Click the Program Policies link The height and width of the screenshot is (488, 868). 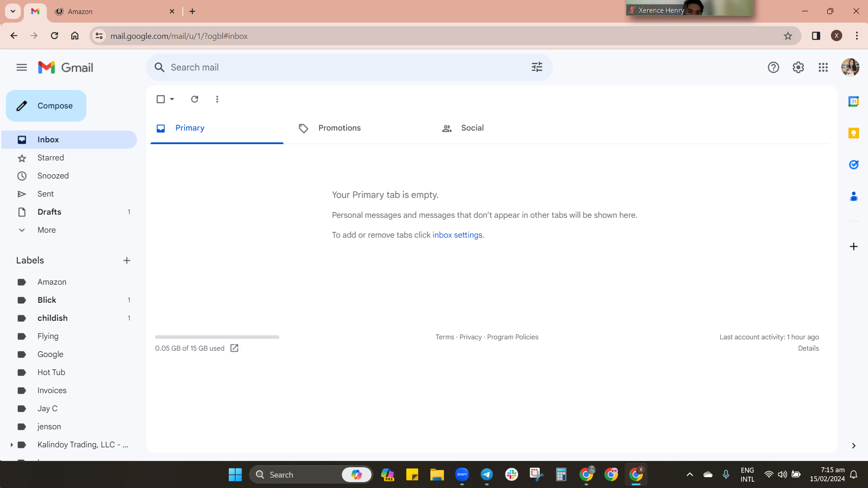[513, 337]
